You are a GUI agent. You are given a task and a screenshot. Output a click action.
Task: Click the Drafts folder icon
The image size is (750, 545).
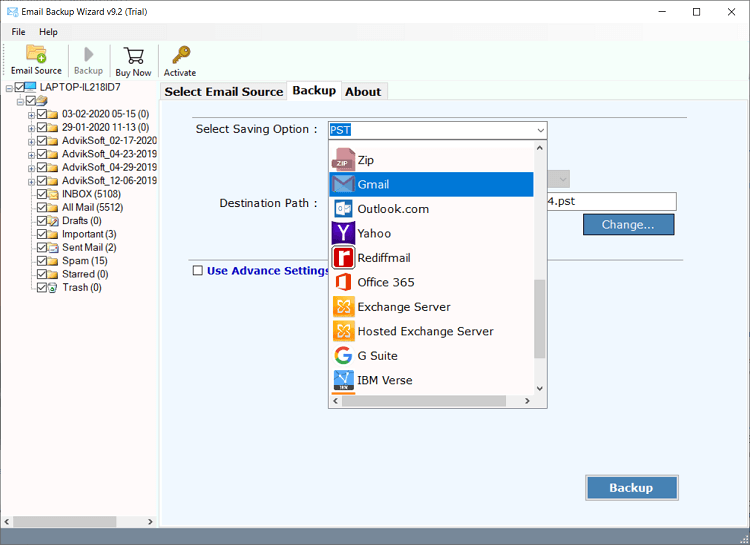point(53,221)
